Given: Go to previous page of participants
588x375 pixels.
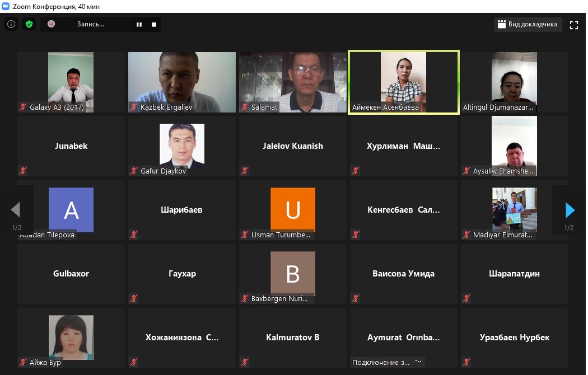Looking at the screenshot, I should [16, 210].
